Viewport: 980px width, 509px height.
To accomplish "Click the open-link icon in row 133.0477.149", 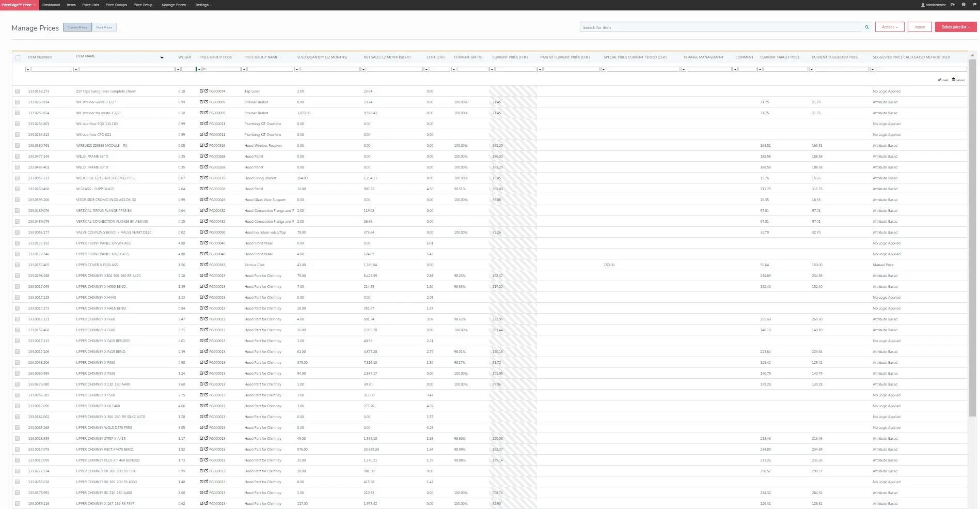I will click(x=206, y=156).
